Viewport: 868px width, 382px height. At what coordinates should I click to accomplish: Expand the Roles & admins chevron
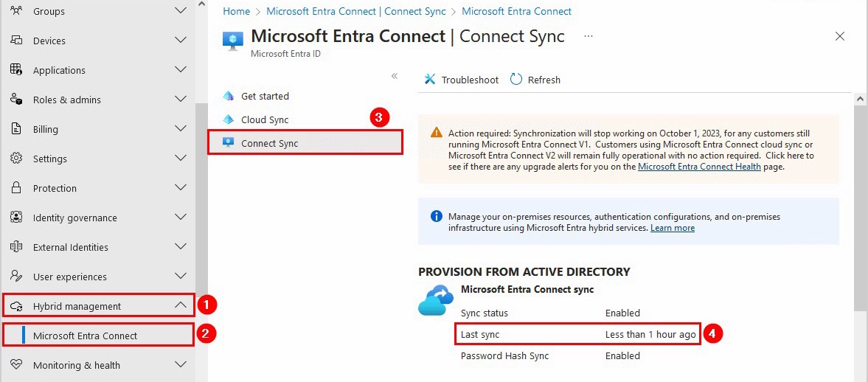click(181, 99)
